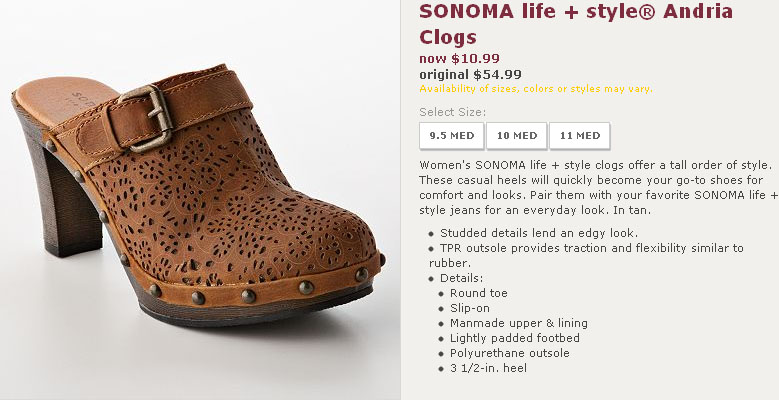The height and width of the screenshot is (400, 779).
Task: Select the 9.5 MED size option
Action: (x=451, y=136)
